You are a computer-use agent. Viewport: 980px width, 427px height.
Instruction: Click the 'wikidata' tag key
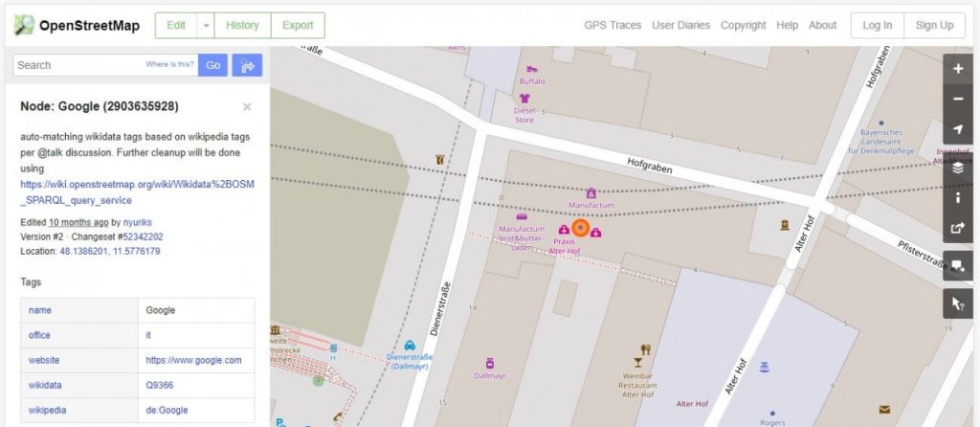(45, 385)
